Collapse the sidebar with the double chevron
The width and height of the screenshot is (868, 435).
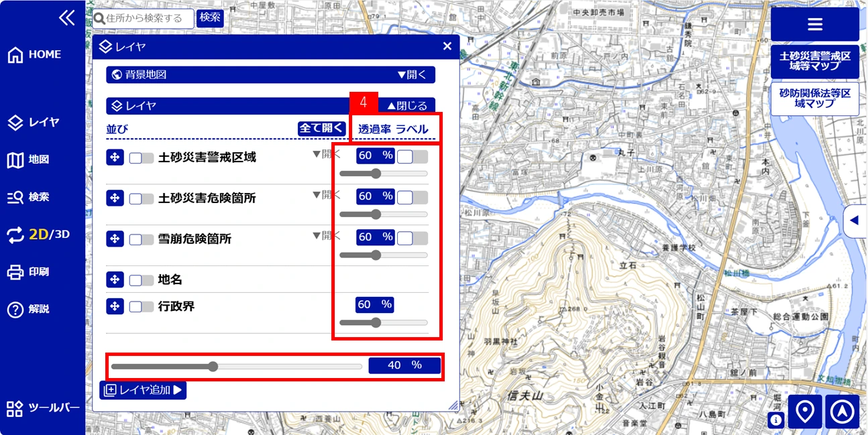click(x=66, y=18)
